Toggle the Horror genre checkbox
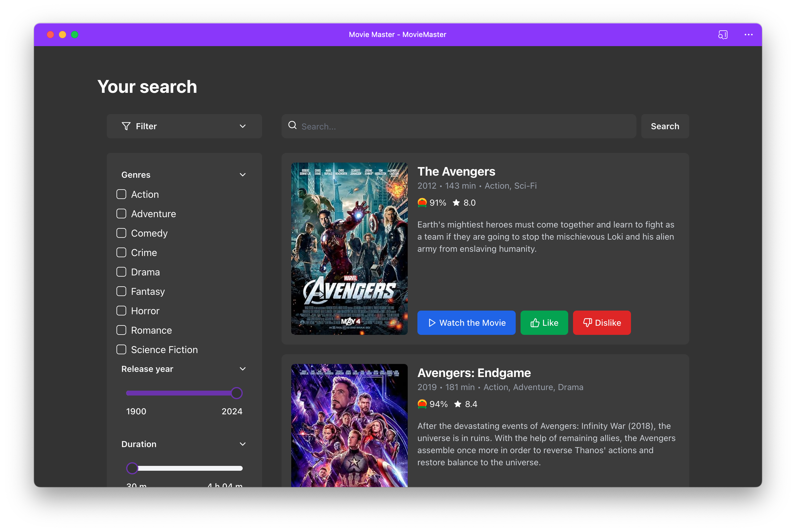 122,311
